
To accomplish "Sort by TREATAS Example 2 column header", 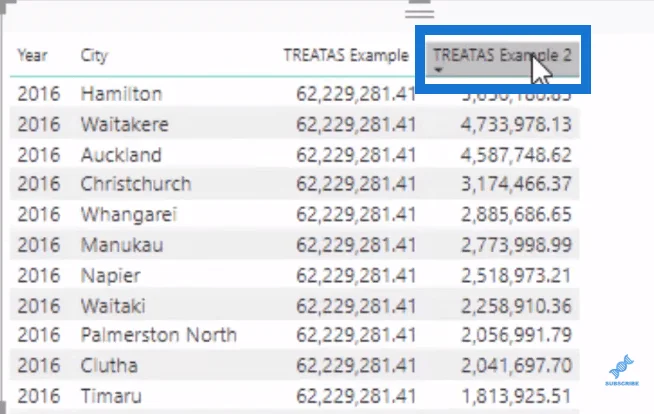I will tap(502, 55).
